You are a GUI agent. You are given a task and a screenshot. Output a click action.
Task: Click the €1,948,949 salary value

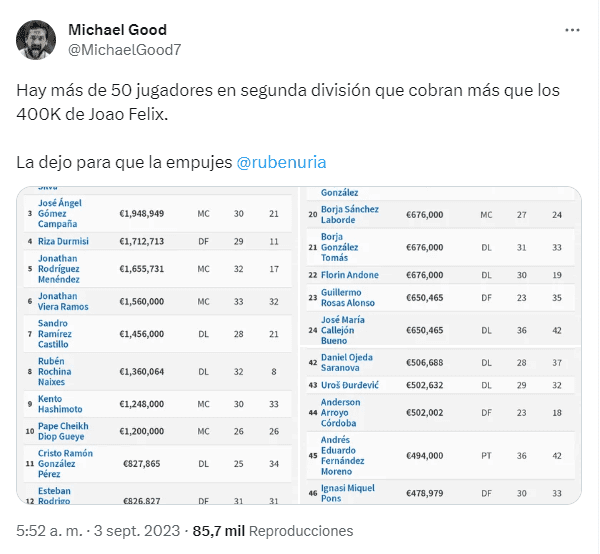click(x=141, y=214)
